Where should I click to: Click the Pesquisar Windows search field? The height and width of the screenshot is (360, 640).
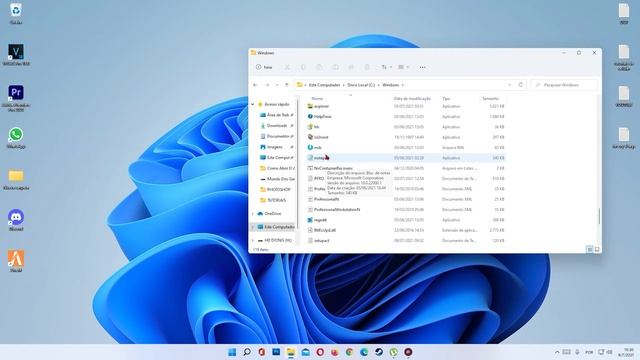pyautogui.click(x=564, y=85)
